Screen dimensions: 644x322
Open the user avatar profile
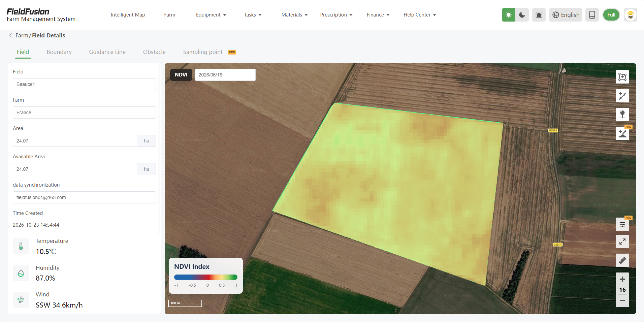click(x=631, y=15)
